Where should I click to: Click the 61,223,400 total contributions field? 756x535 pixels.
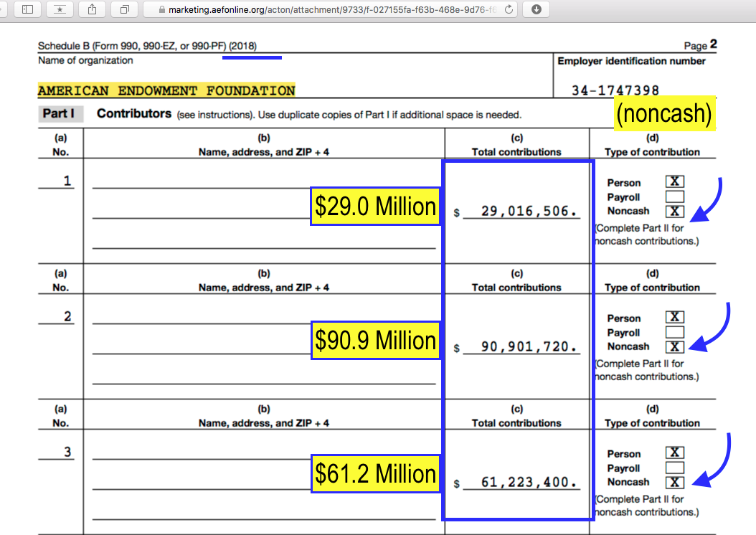click(x=529, y=483)
